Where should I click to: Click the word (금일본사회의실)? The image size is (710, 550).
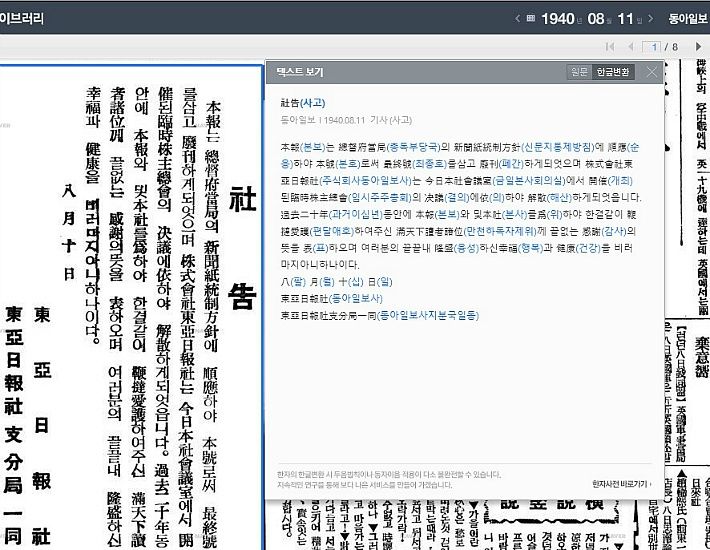point(529,181)
